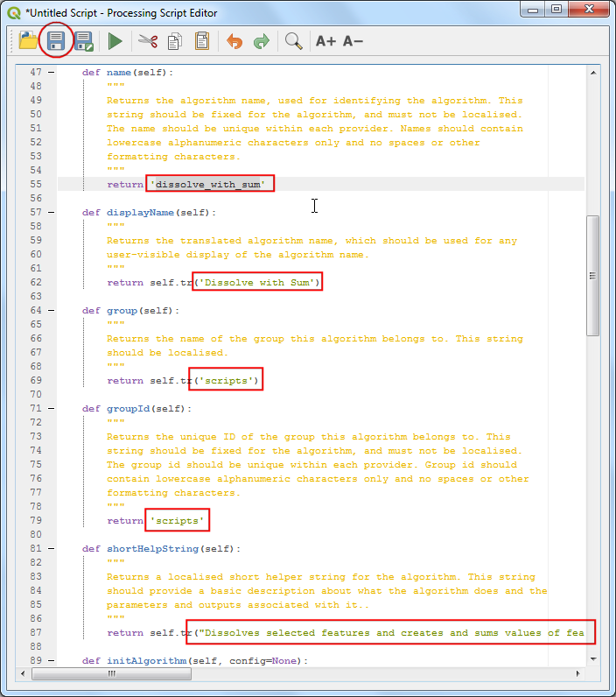
Task: Undo the last edit
Action: pos(234,41)
